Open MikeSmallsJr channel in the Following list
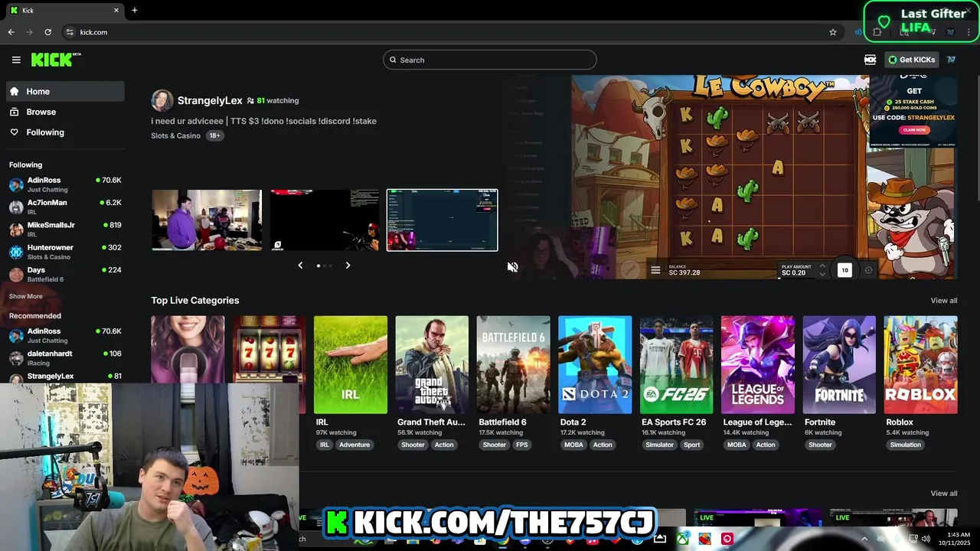Screen dimensions: 980x551 65,229
